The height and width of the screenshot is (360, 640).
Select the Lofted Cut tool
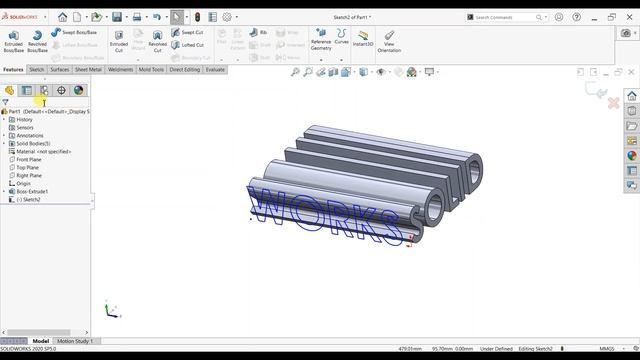188,45
